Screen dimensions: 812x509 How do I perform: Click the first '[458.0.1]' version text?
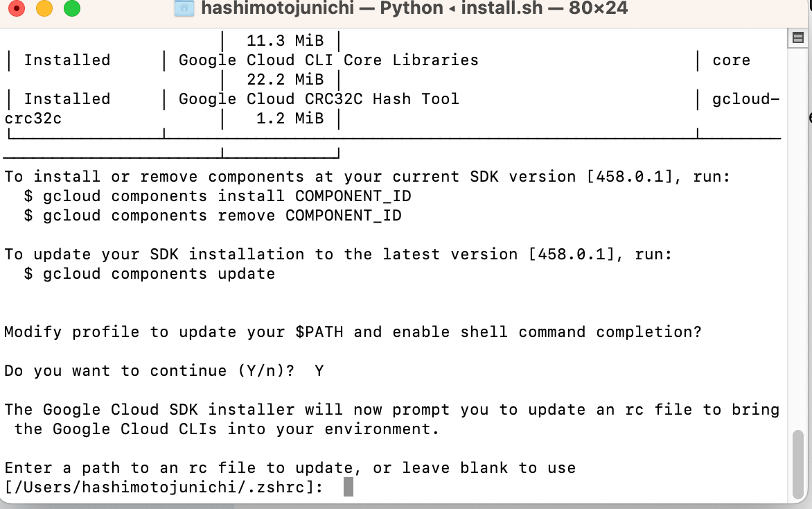coord(630,177)
